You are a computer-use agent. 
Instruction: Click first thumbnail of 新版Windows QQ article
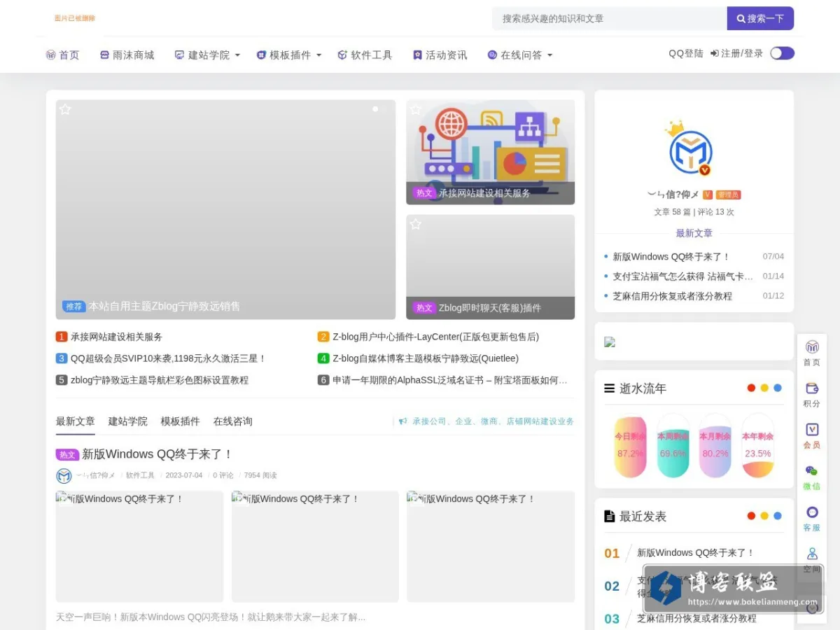(x=139, y=547)
